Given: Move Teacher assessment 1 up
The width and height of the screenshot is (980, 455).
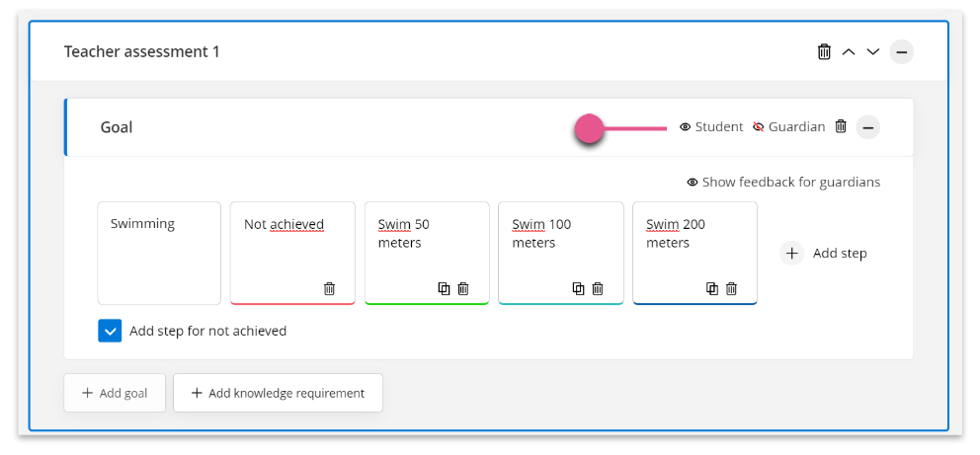Looking at the screenshot, I should (x=849, y=51).
